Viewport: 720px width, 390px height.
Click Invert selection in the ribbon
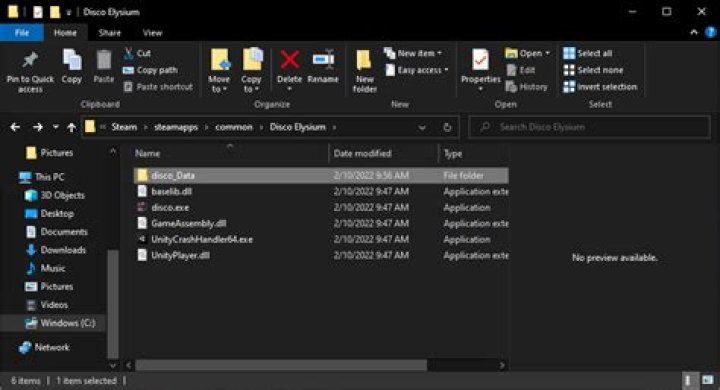coord(600,87)
